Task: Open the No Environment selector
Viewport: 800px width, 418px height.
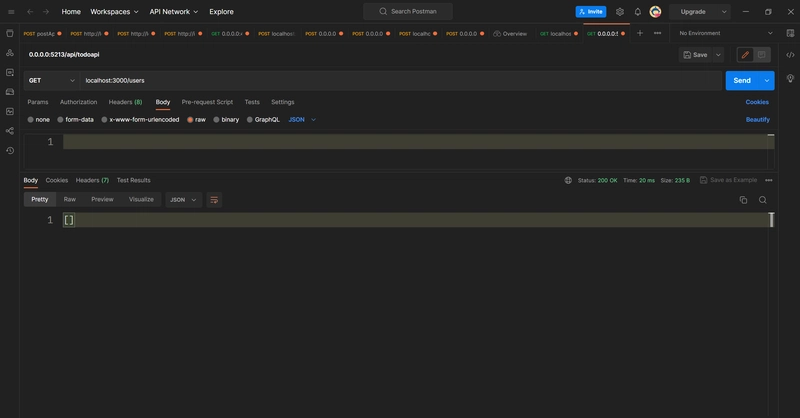Action: (x=726, y=33)
